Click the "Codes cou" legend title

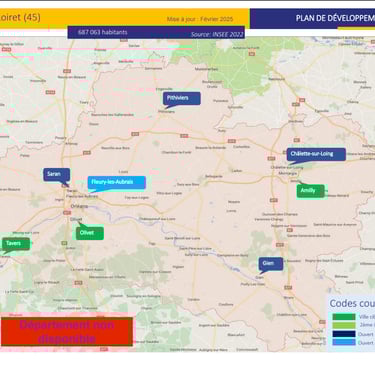[352, 303]
